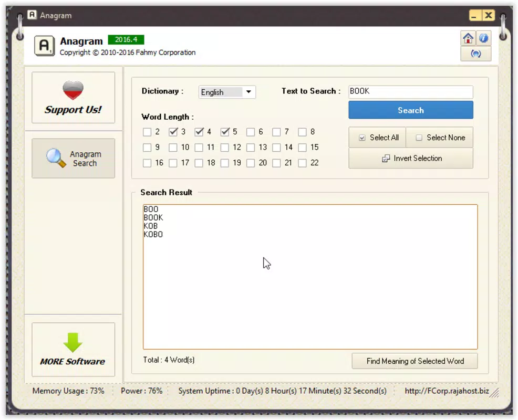Toggle word length 22
Screen dimensions: 518x420
click(302, 163)
